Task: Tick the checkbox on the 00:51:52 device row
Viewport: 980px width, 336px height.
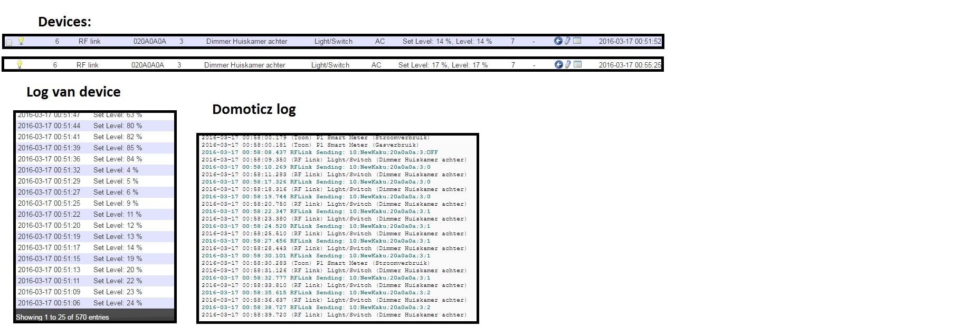Action: 8,42
